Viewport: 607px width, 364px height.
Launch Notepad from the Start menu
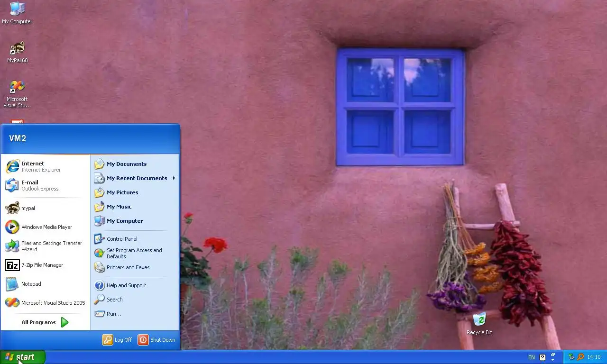[x=46, y=284]
